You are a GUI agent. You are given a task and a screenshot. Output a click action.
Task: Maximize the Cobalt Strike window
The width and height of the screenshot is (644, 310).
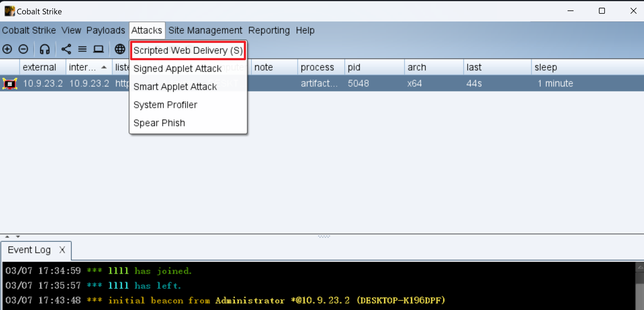pos(602,11)
